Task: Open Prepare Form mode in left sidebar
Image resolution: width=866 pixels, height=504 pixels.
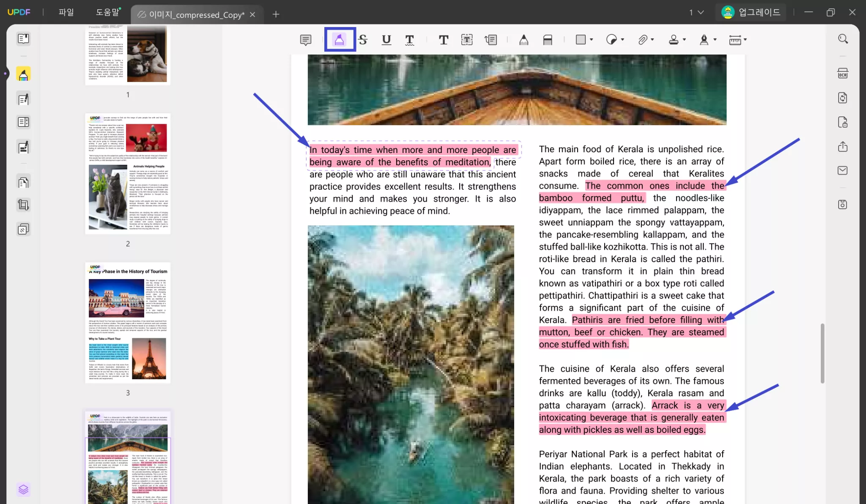Action: pos(23,123)
